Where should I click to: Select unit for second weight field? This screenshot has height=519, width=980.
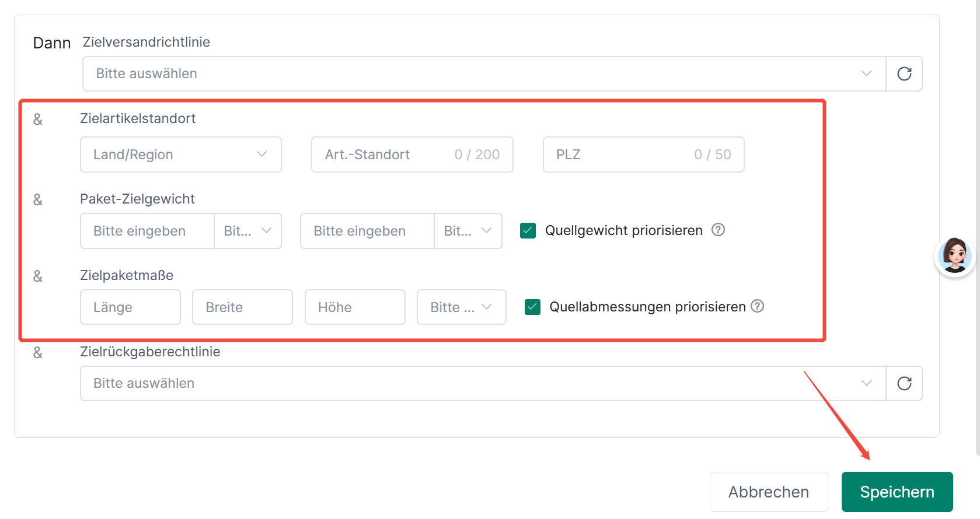pos(468,231)
